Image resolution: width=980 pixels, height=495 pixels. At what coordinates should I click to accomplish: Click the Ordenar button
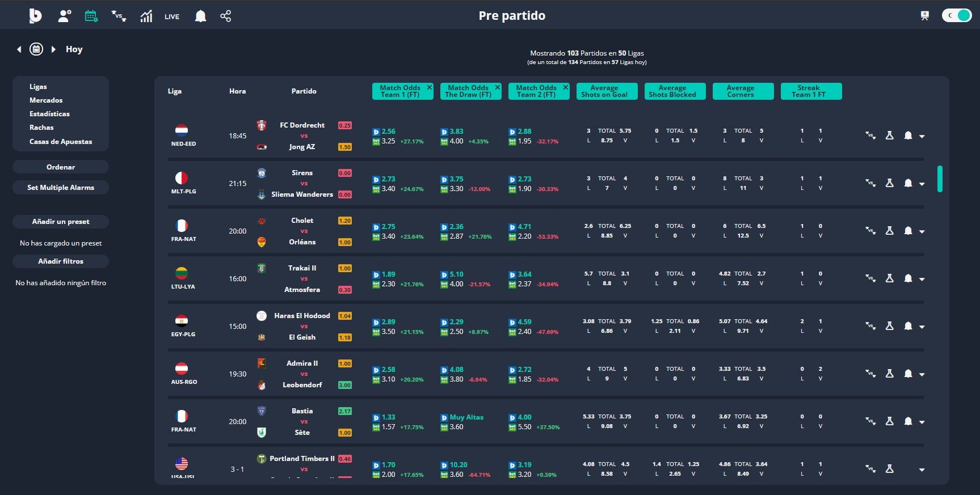(x=61, y=167)
